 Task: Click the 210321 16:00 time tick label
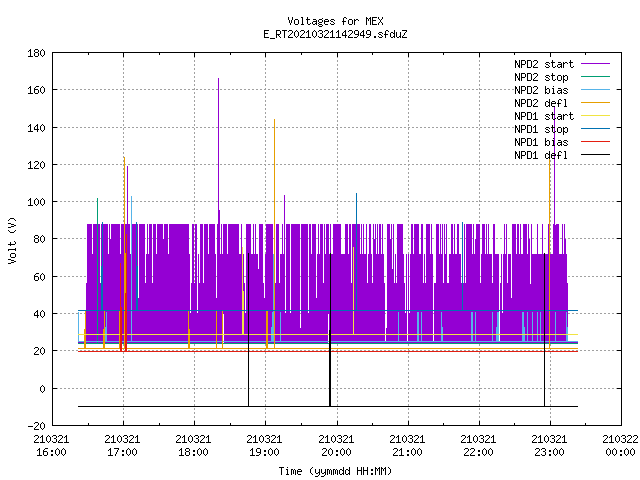51,446
